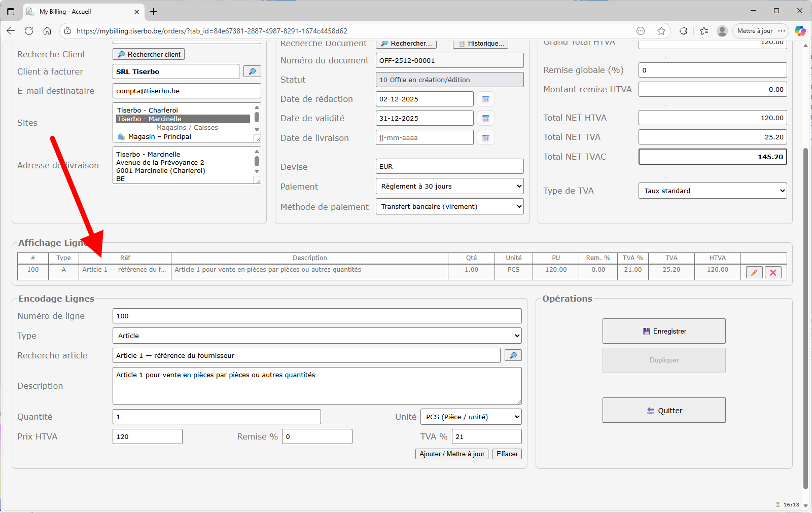This screenshot has width=812, height=513.
Task: Open the calendar for Date de validité
Action: pyautogui.click(x=485, y=118)
